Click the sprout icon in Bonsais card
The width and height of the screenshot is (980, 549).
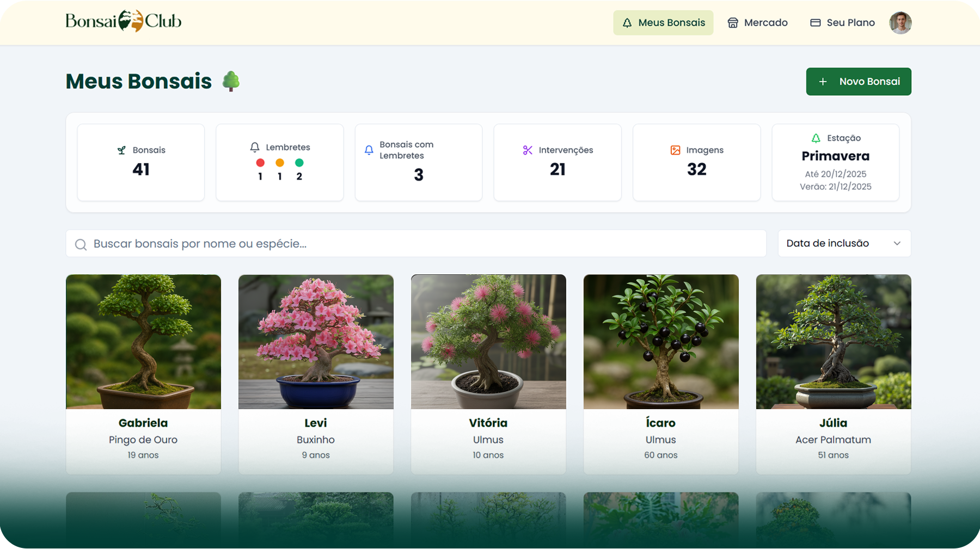click(121, 150)
